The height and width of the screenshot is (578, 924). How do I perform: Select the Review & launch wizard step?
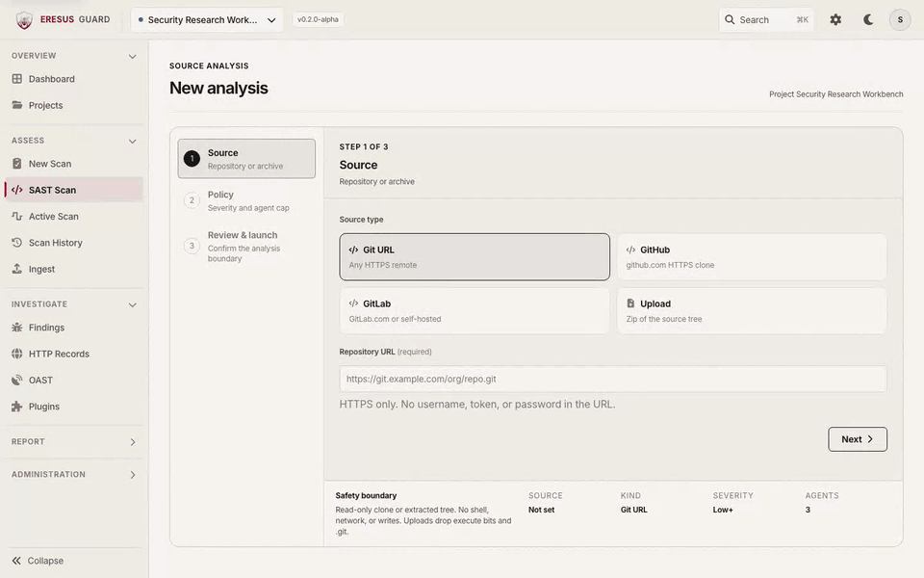coord(246,246)
